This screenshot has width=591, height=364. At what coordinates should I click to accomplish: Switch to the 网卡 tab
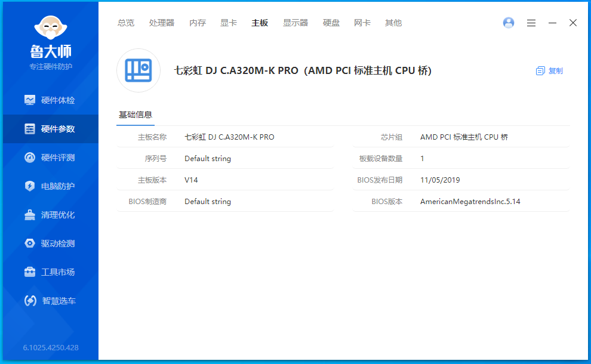[x=362, y=23]
